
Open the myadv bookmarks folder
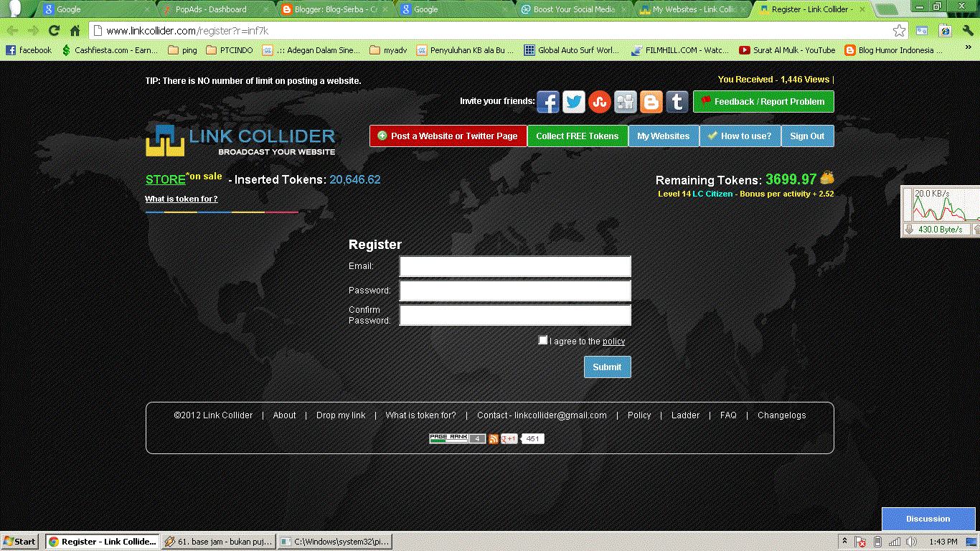click(388, 50)
